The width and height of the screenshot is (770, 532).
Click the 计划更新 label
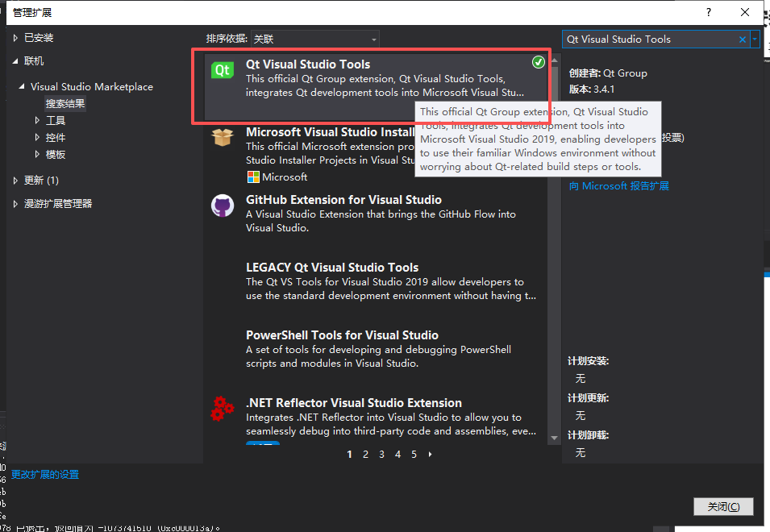tap(589, 398)
